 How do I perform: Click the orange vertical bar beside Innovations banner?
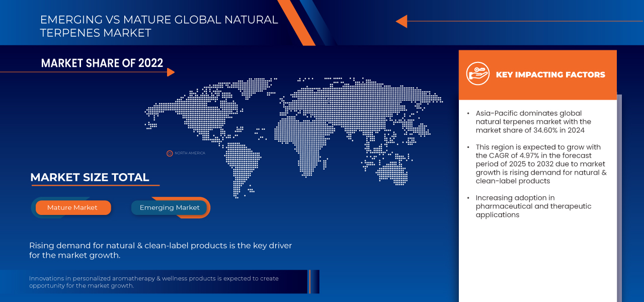(x=310, y=281)
